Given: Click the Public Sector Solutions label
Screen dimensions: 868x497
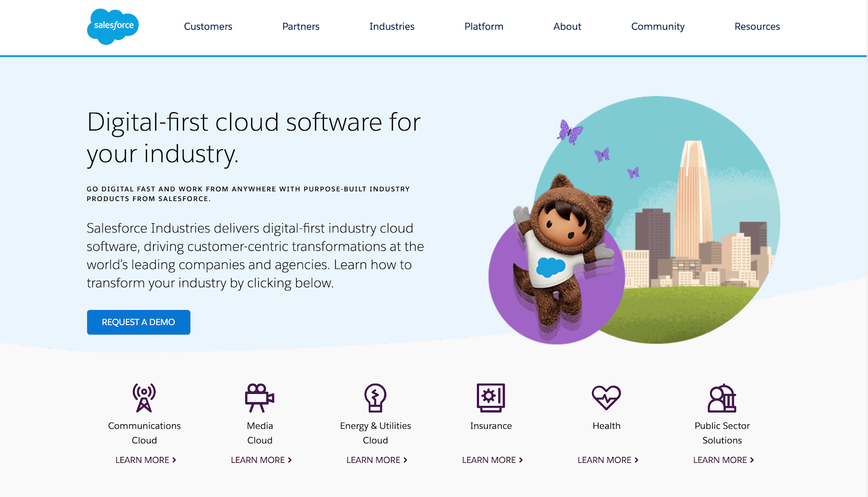Looking at the screenshot, I should pos(722,433).
